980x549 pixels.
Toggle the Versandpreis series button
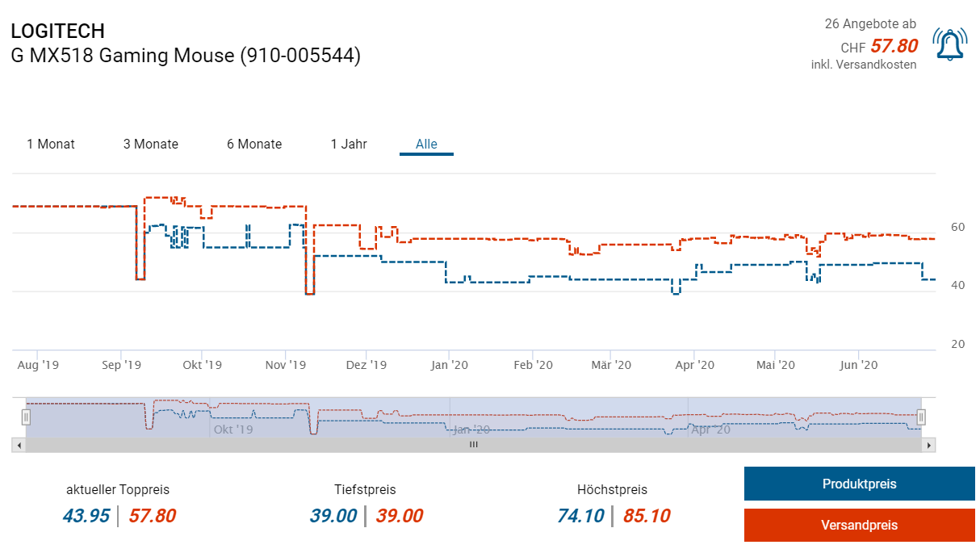click(x=860, y=525)
